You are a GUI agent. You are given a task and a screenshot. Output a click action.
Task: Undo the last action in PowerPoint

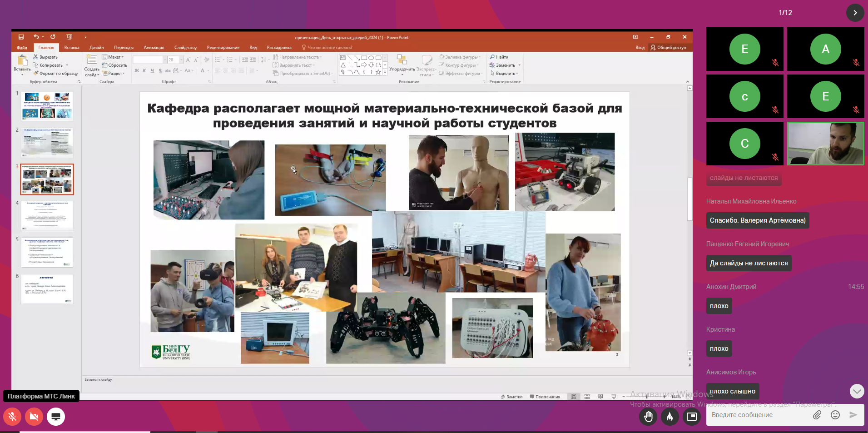click(x=36, y=37)
